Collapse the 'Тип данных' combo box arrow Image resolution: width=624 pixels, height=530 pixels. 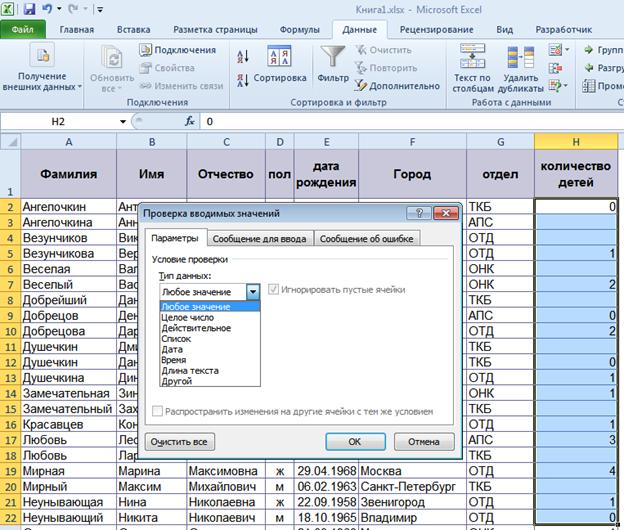[253, 290]
